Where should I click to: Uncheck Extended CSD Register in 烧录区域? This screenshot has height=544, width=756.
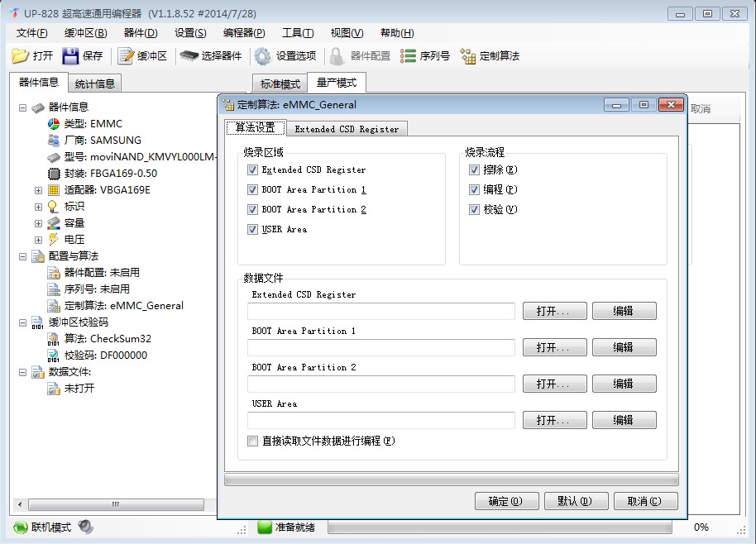pyautogui.click(x=252, y=169)
